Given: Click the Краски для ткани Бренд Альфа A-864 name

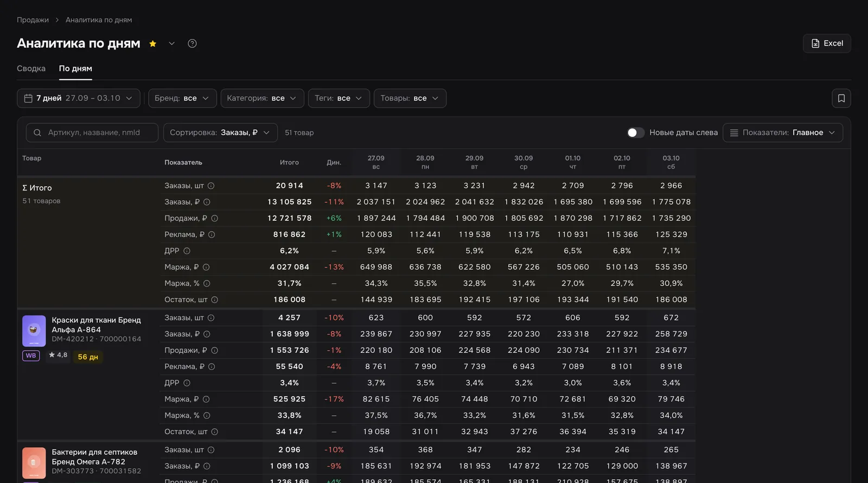Looking at the screenshot, I should (96, 325).
